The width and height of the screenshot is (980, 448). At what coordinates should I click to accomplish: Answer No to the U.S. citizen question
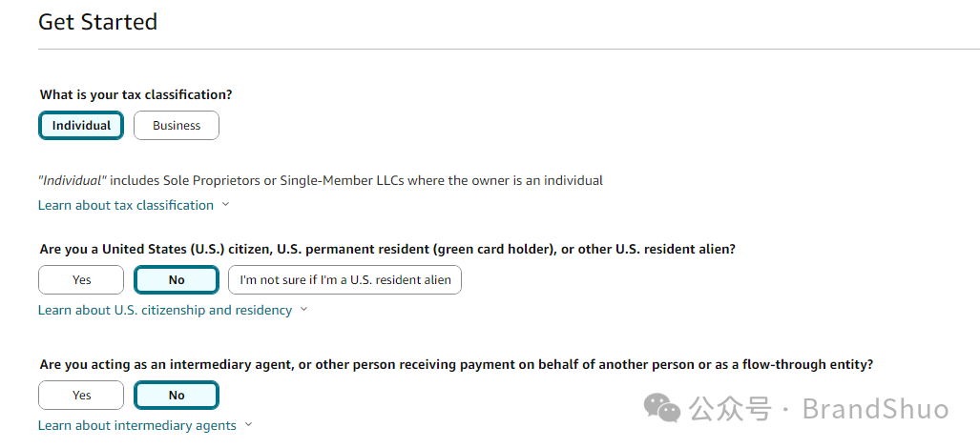pyautogui.click(x=177, y=279)
